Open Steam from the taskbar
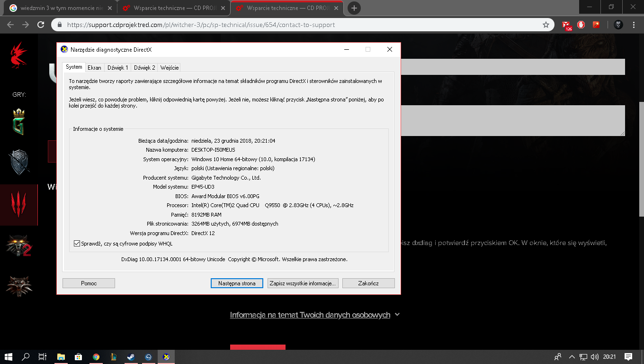Image resolution: width=644 pixels, height=364 pixels. [x=131, y=357]
